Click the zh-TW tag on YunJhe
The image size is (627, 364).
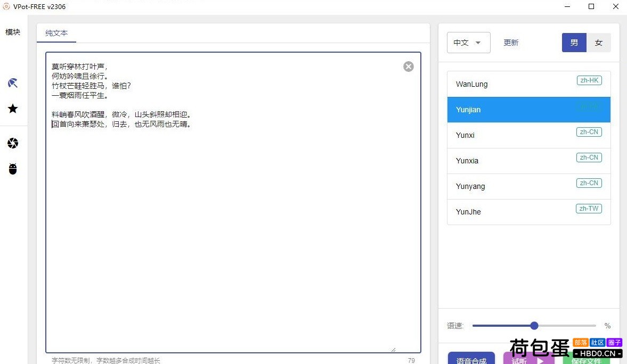[x=589, y=209]
